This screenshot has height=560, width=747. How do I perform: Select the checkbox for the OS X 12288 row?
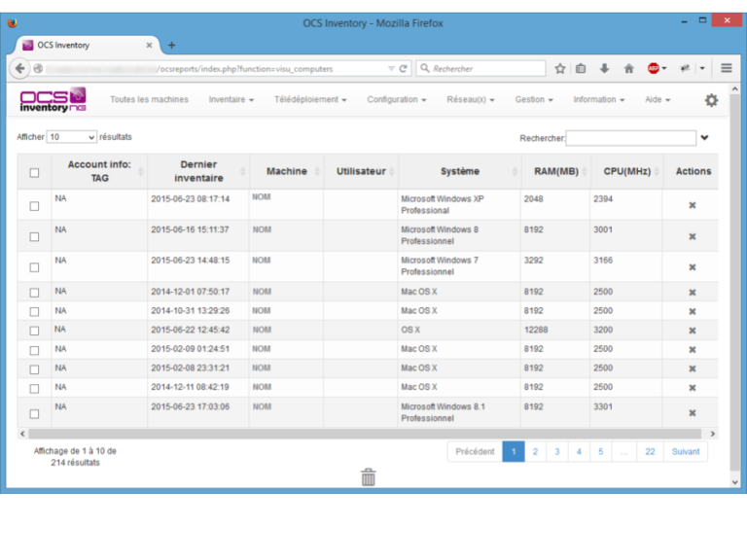coord(34,331)
